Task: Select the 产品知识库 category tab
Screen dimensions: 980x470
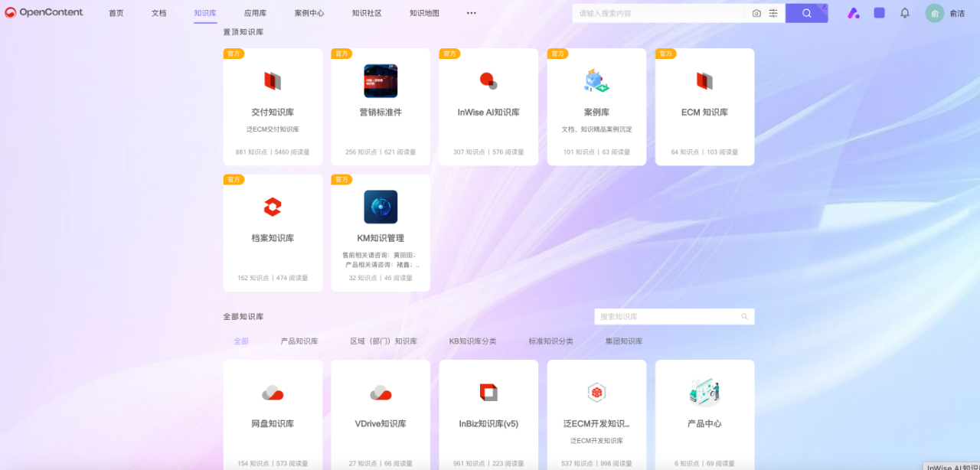Action: [299, 341]
